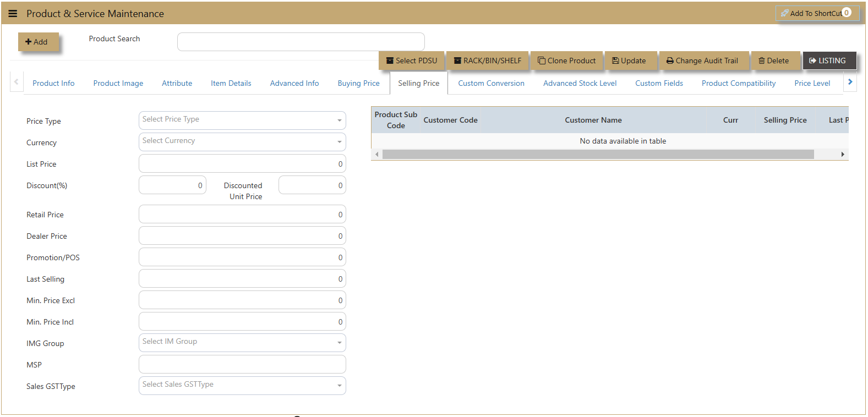
Task: Go to LISTING
Action: point(829,61)
